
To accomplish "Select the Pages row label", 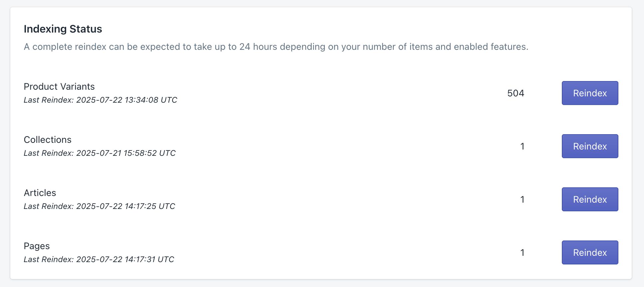I will (37, 246).
